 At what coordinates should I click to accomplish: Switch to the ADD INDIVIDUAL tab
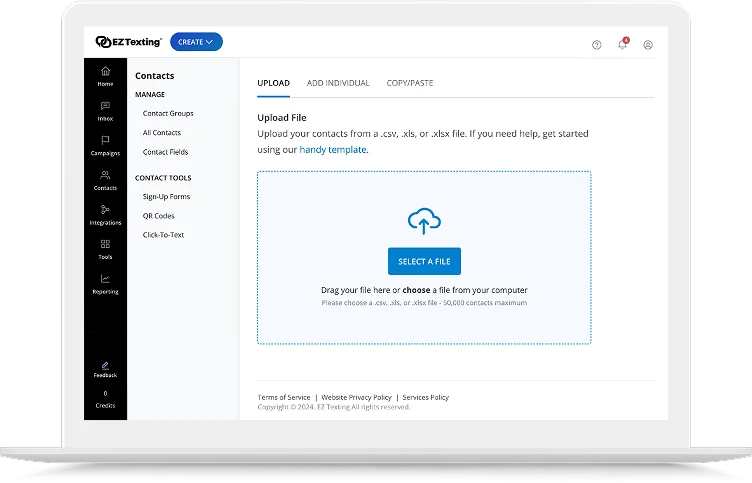(x=338, y=83)
